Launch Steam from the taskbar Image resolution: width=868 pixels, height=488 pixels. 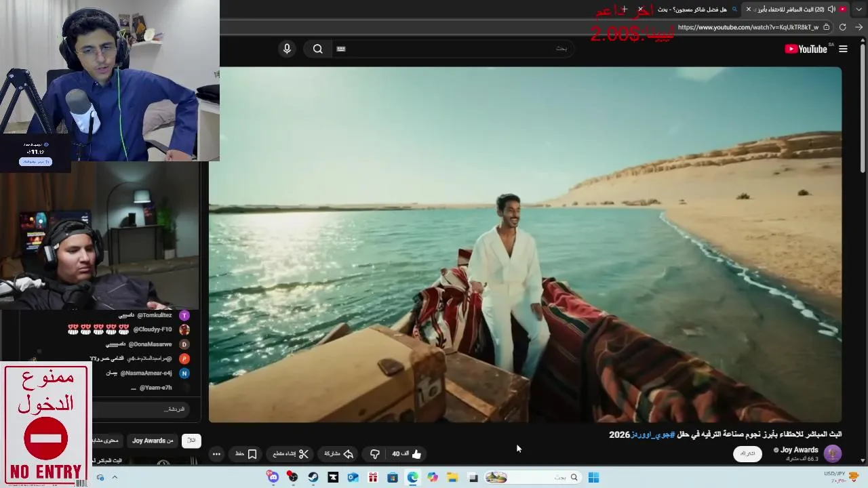(x=313, y=477)
